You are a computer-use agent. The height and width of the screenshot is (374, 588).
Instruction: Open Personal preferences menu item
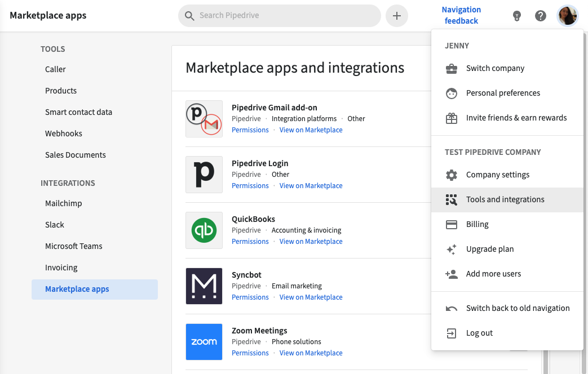pyautogui.click(x=507, y=93)
